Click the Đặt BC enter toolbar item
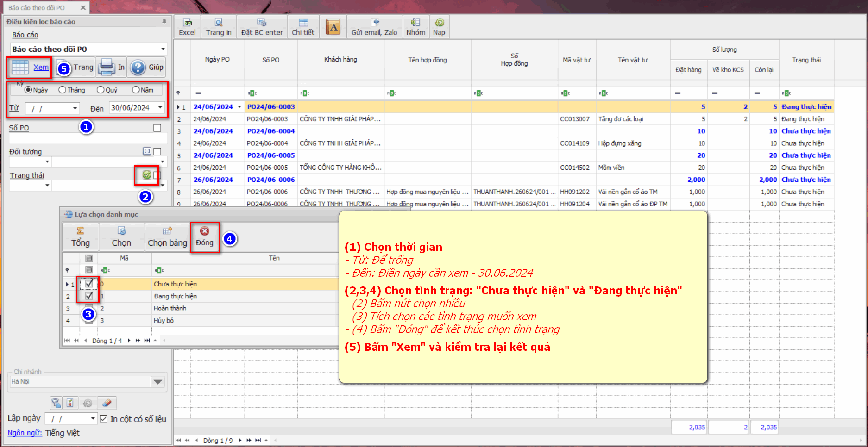The width and height of the screenshot is (868, 447). [262, 27]
